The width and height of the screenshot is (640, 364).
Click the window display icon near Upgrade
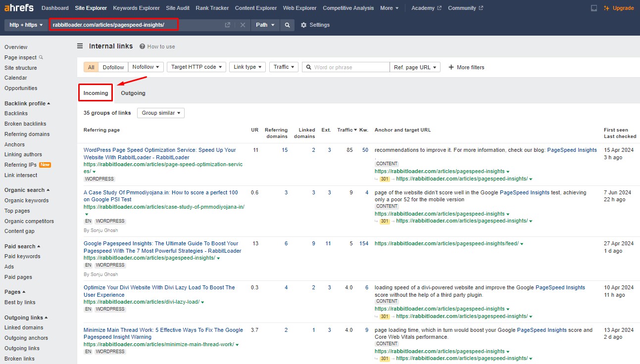[x=594, y=8]
